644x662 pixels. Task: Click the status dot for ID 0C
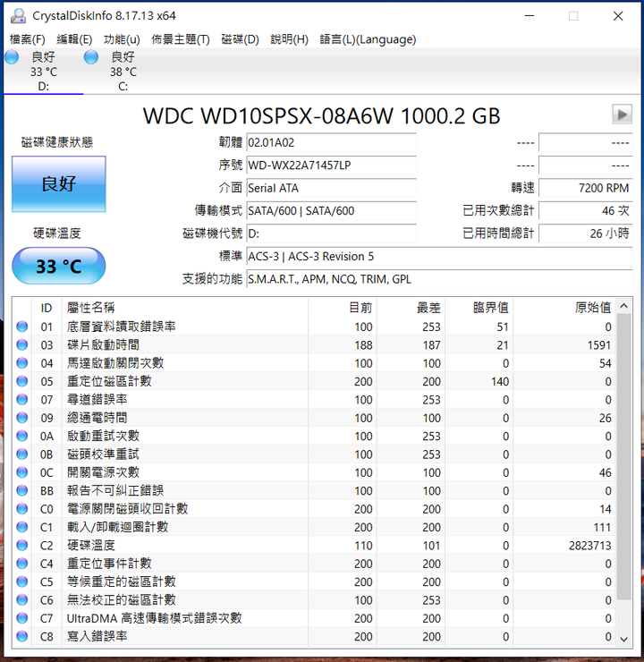tap(22, 472)
